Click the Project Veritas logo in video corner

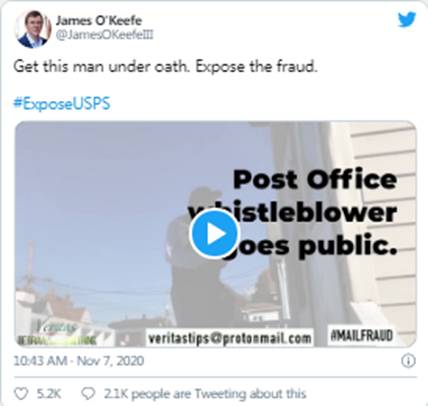(58, 333)
